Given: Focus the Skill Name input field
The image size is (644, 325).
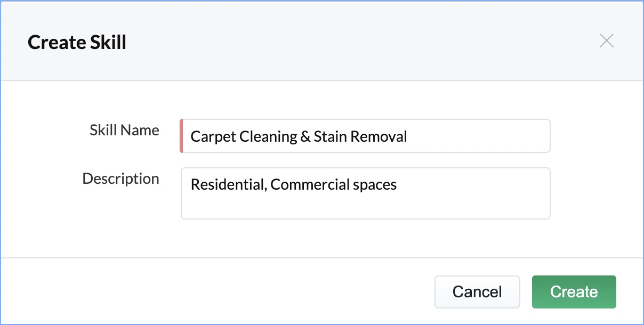Looking at the screenshot, I should pos(365,136).
